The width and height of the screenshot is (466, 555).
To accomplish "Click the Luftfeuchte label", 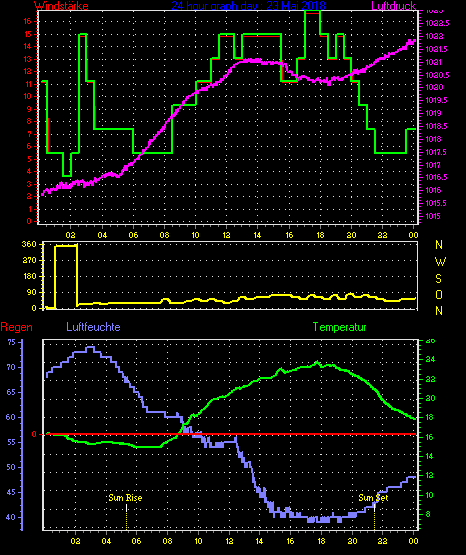I will point(93,327).
